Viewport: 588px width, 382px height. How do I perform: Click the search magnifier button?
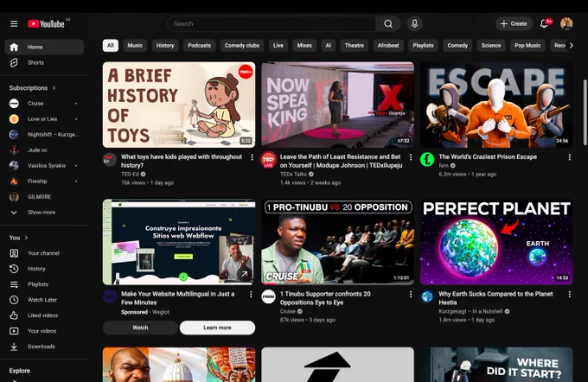[388, 23]
